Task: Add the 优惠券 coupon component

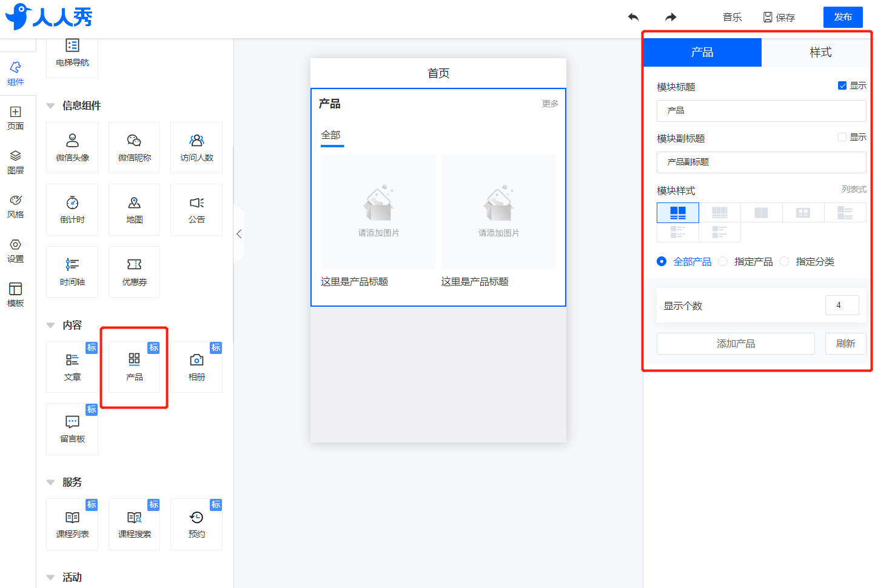Action: coord(135,272)
